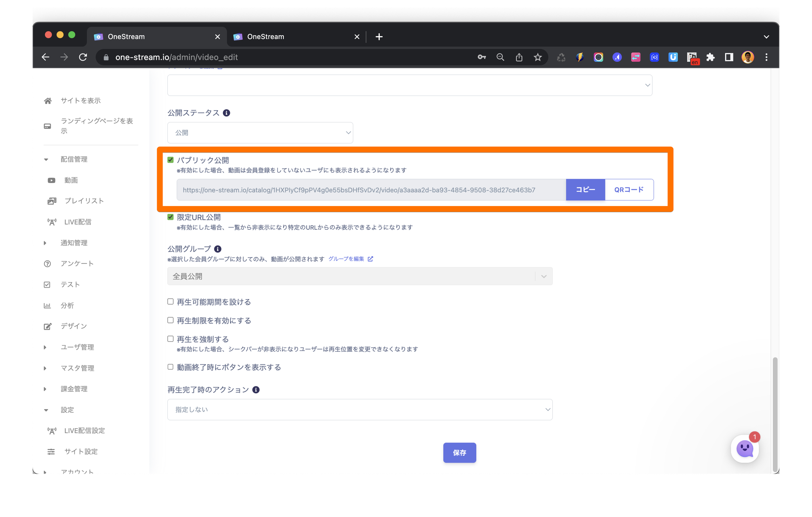Open the 公開ステータス dropdown showing 公開
Screen dimensions: 812x517
click(260, 133)
